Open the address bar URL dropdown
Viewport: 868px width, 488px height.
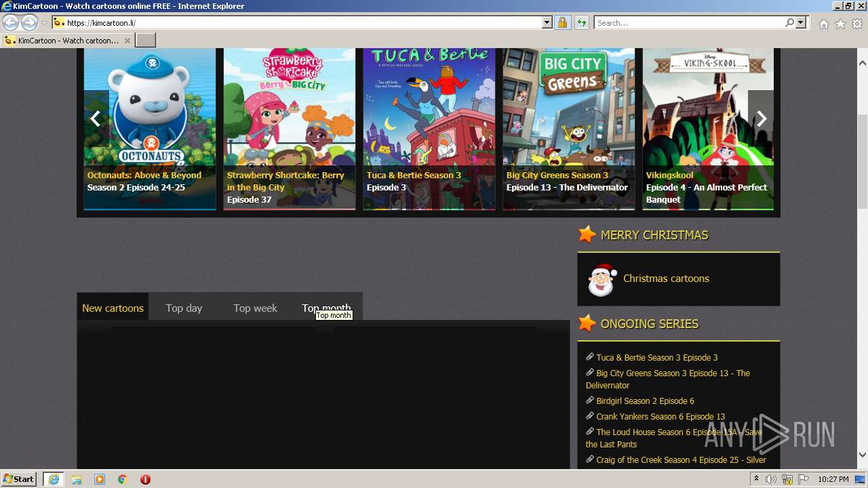pyautogui.click(x=547, y=23)
